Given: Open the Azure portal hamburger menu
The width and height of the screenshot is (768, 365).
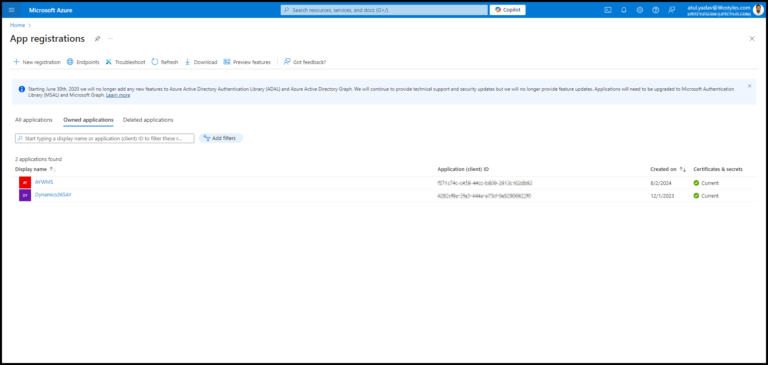Looking at the screenshot, I should click(12, 10).
